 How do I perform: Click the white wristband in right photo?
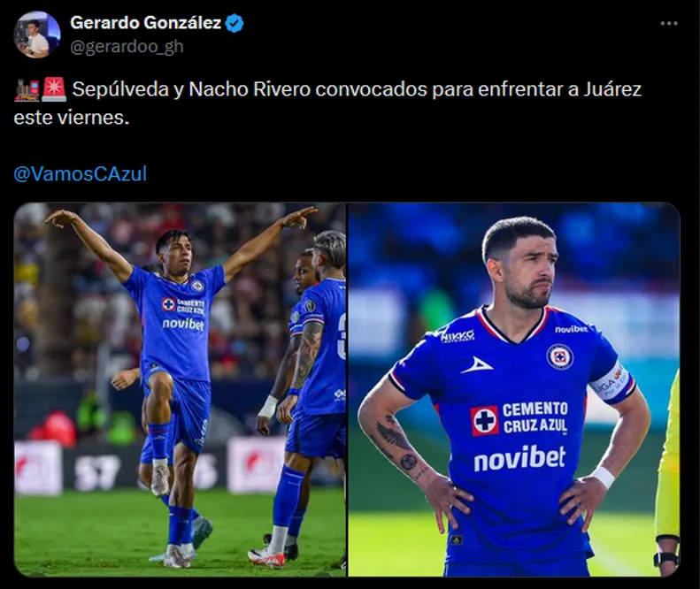point(604,477)
